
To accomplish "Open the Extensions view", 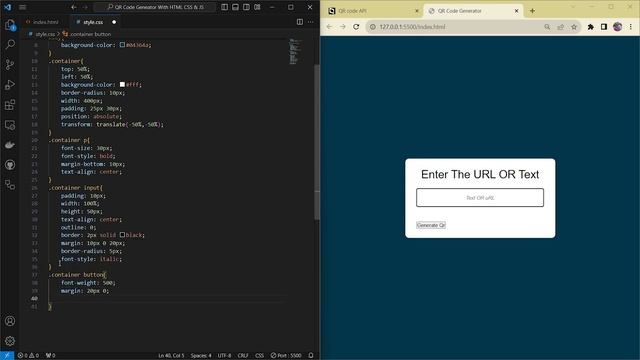I will point(10,105).
